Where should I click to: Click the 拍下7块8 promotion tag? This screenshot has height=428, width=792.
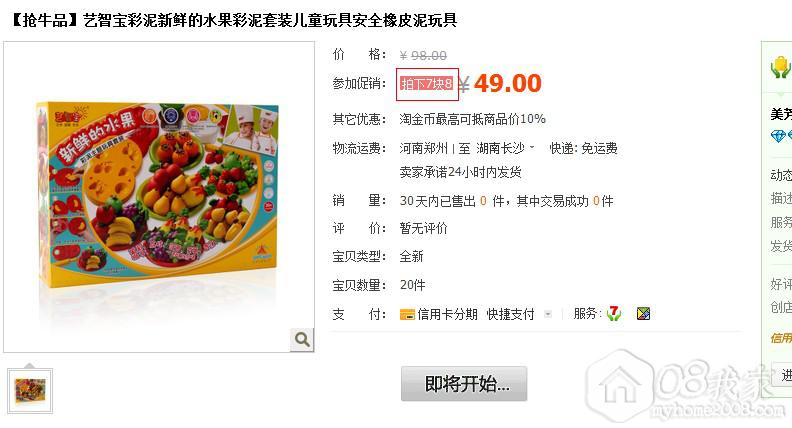coord(427,84)
